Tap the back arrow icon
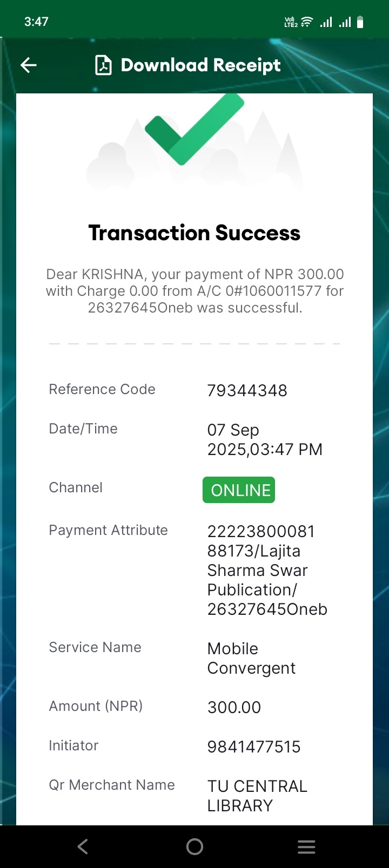 tap(29, 65)
